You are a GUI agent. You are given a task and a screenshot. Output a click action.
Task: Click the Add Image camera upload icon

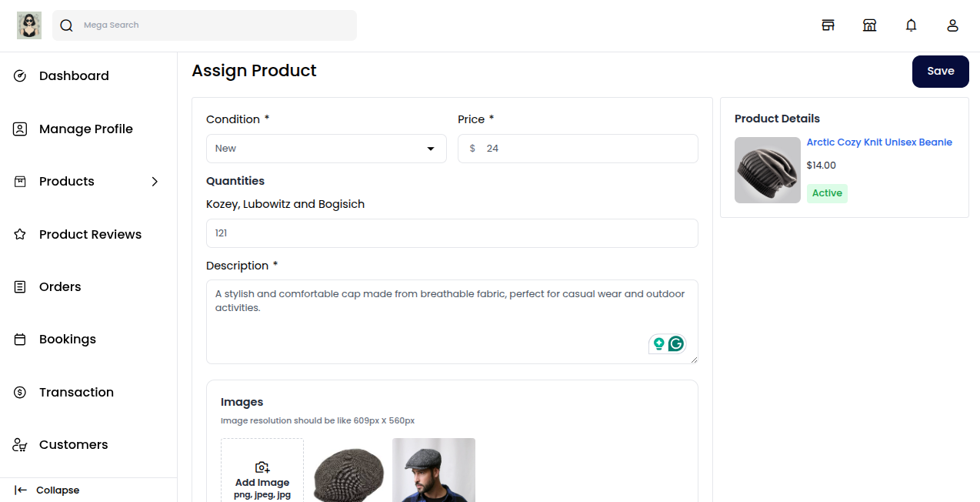point(262,467)
